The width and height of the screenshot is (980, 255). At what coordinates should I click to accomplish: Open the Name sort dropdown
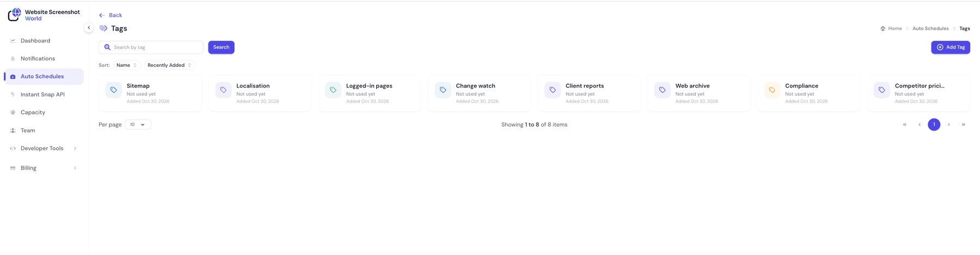point(127,65)
